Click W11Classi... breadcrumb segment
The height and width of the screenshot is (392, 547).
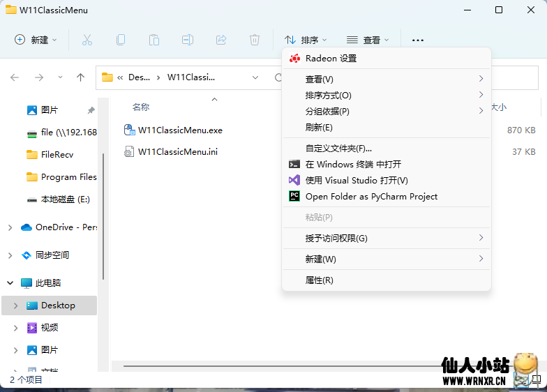[191, 77]
